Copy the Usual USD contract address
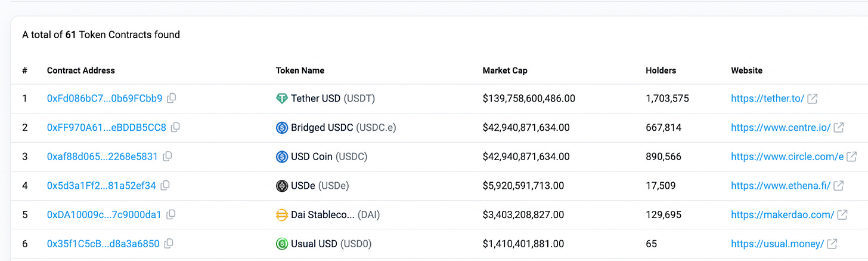The width and height of the screenshot is (868, 261). [x=169, y=244]
